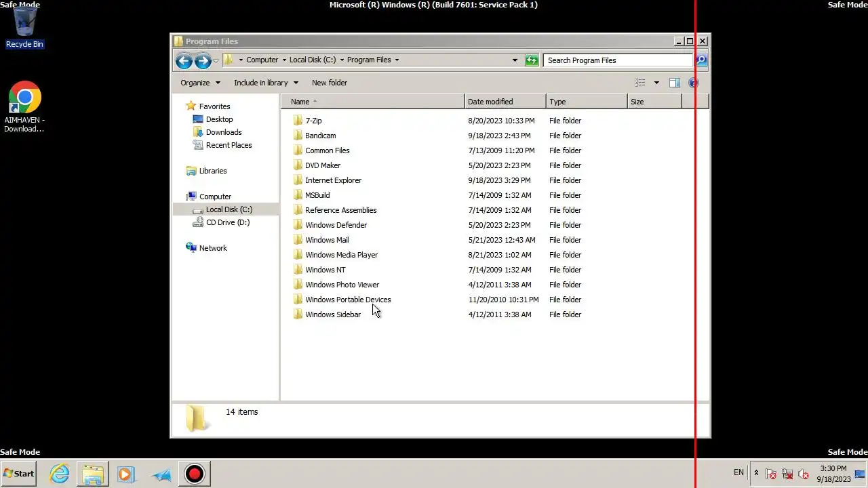The width and height of the screenshot is (868, 488).
Task: Open the previous locations address dropdown
Action: [515, 60]
